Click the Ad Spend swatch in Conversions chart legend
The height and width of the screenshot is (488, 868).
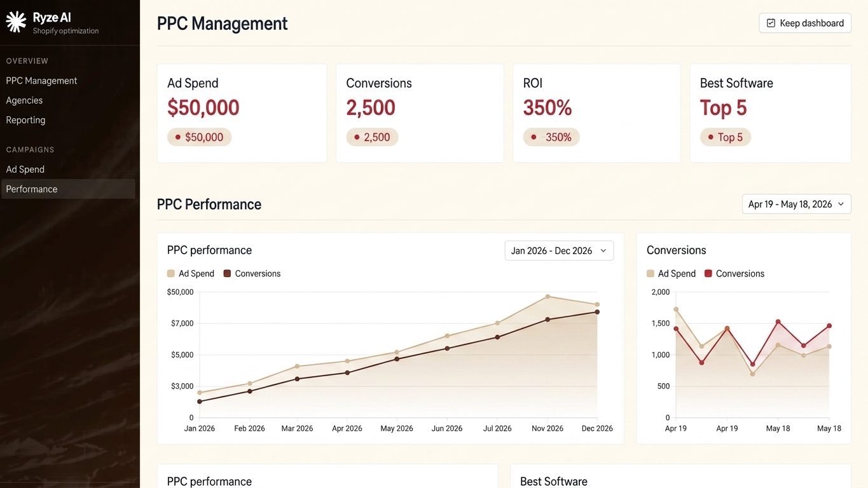[x=651, y=274]
